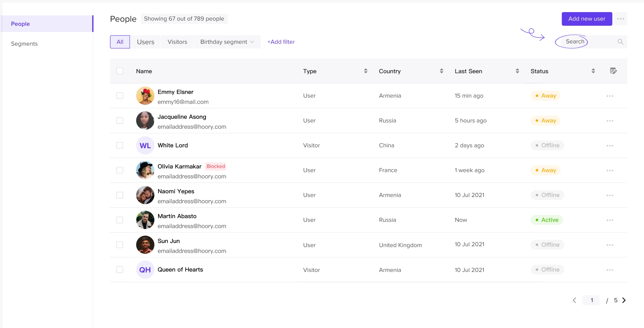This screenshot has width=644, height=328.
Task: Open more options next to Add new user
Action: 621,19
